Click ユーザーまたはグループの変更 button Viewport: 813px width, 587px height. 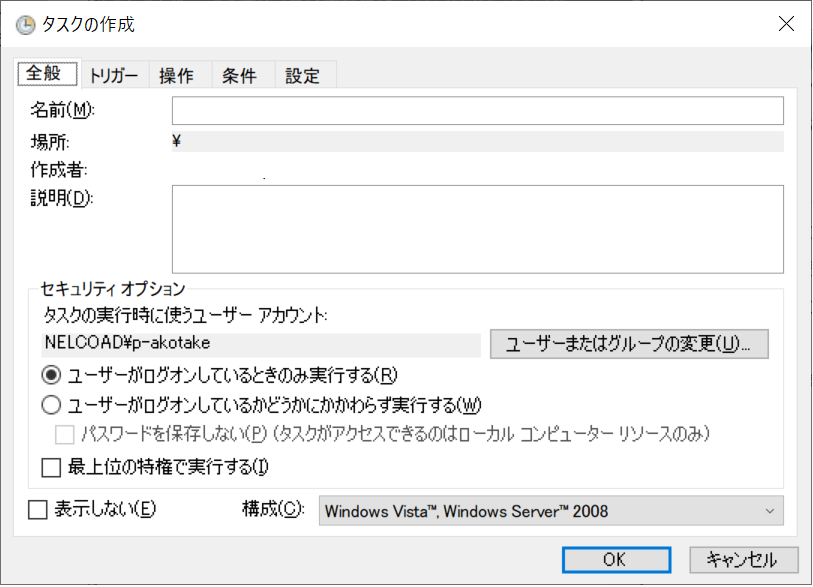pyautogui.click(x=629, y=344)
